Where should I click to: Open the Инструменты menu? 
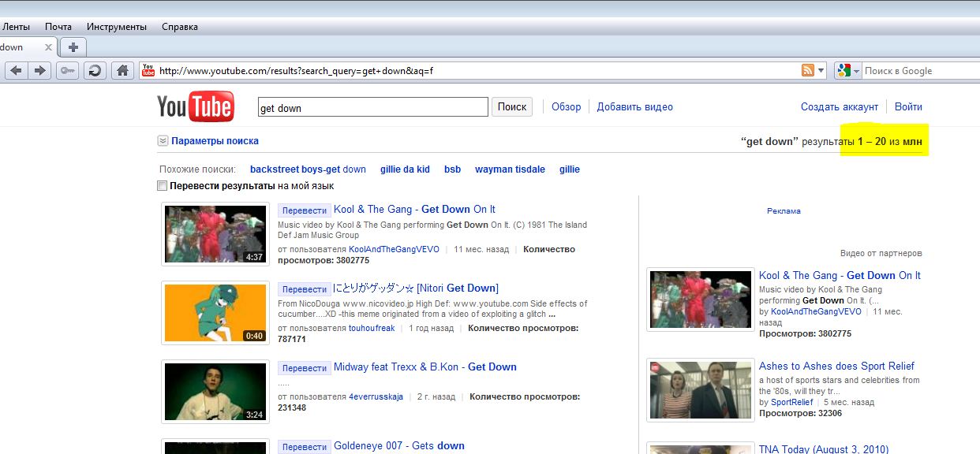(117, 27)
